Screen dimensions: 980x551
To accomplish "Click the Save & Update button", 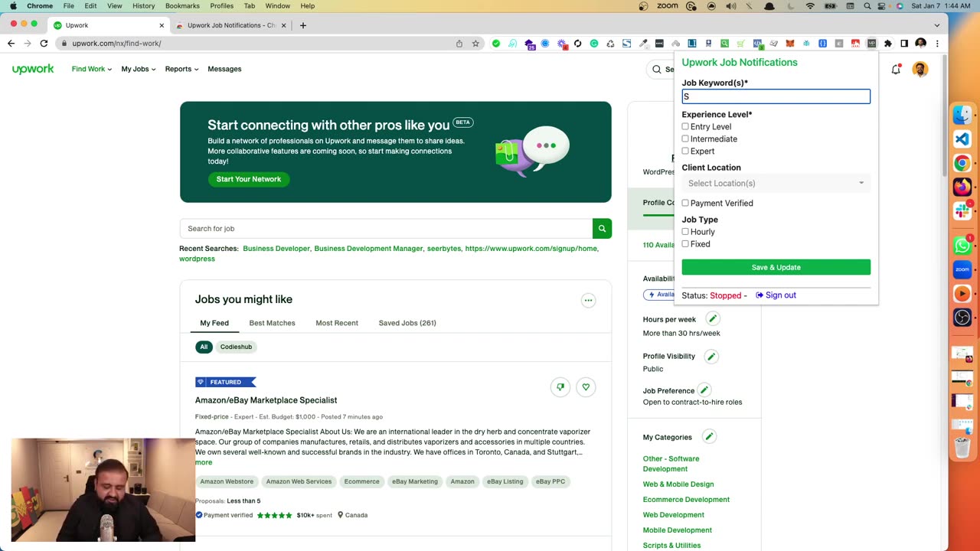I will 776,267.
